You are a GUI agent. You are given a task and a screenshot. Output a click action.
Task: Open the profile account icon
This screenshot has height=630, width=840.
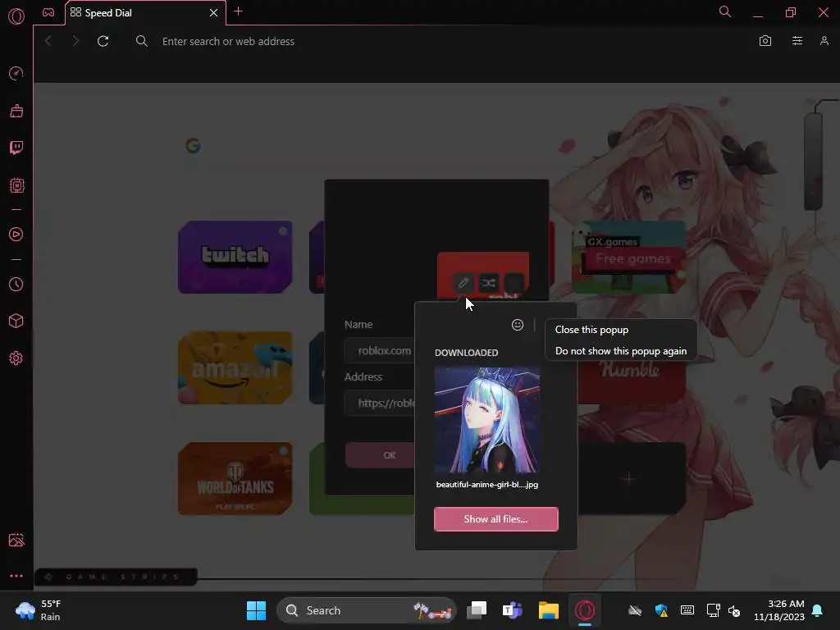[x=824, y=41]
